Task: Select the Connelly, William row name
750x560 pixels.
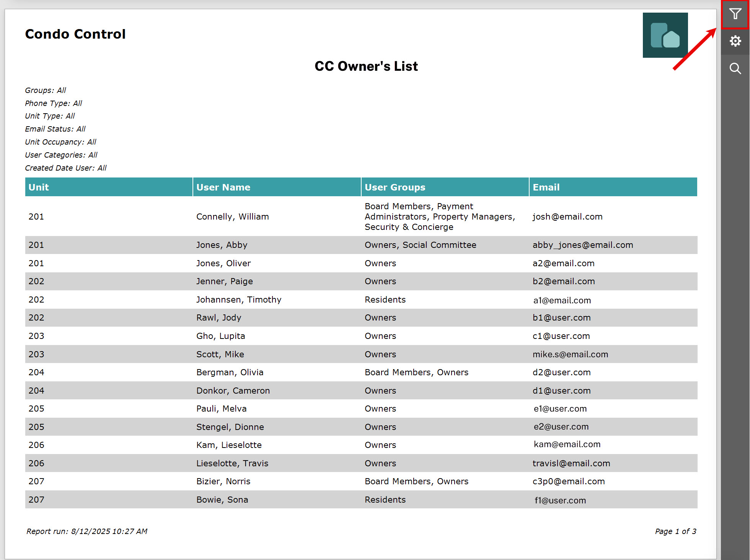Action: click(233, 217)
